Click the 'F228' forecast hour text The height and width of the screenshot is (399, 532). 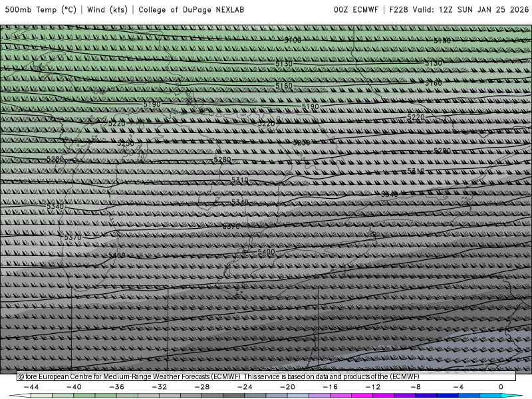[398, 10]
